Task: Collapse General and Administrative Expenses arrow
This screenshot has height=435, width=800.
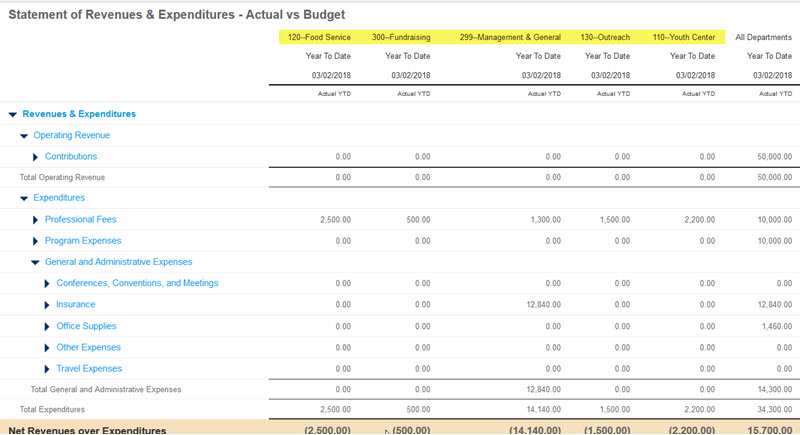Action: [35, 262]
